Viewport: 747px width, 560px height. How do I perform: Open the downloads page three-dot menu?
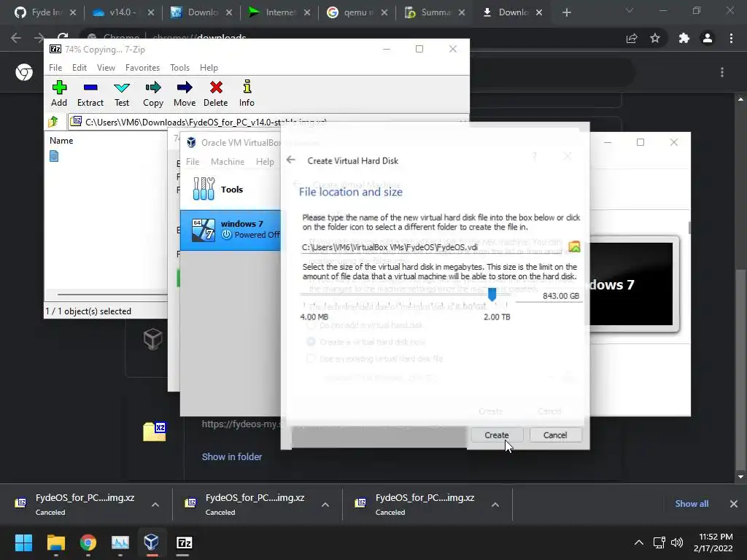click(722, 72)
